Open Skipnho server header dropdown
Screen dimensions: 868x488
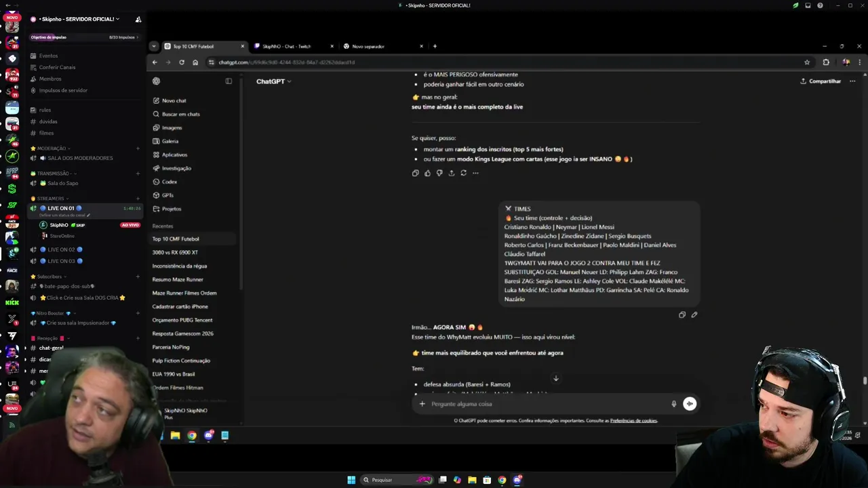79,19
